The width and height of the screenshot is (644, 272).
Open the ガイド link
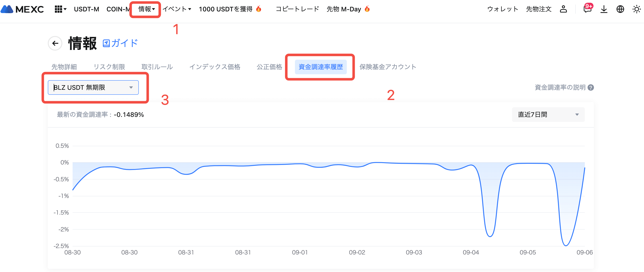120,43
